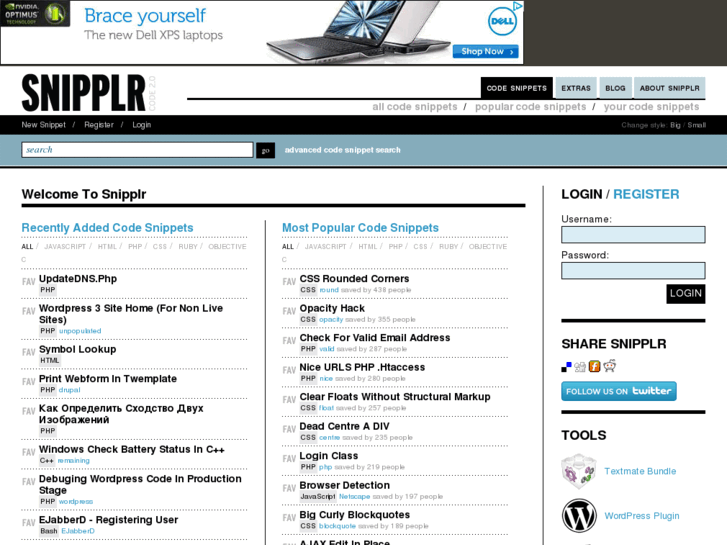
Task: Click the 'drupal' tag link
Action: [70, 390]
